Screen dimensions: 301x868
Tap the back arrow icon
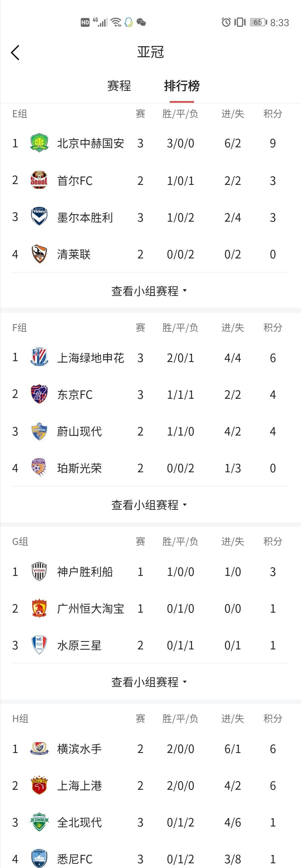point(15,53)
